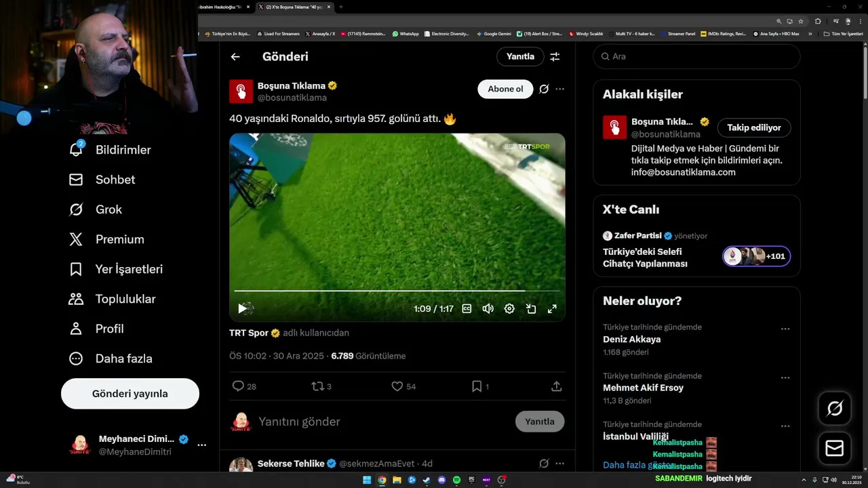
Task: Open the reply filter settings icon
Action: (555, 57)
